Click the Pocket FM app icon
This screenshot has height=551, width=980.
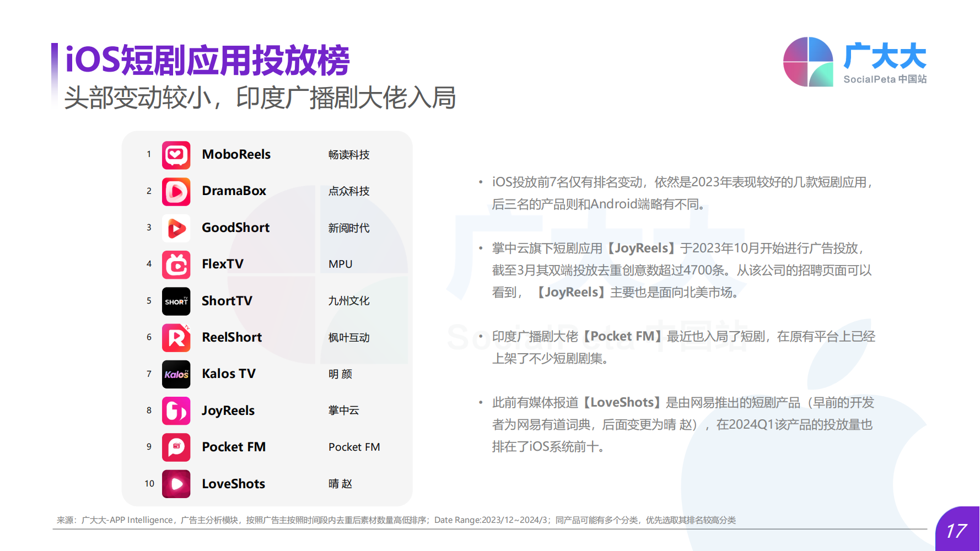coord(176,447)
